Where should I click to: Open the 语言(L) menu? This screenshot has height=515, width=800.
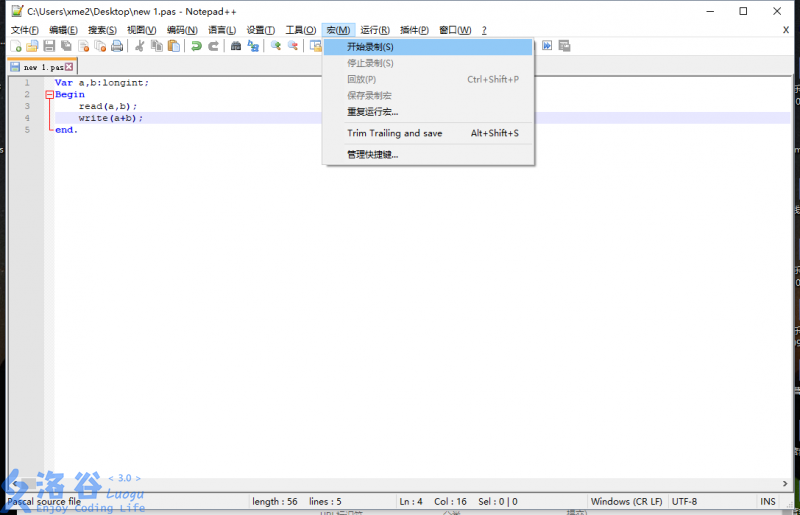click(x=222, y=30)
